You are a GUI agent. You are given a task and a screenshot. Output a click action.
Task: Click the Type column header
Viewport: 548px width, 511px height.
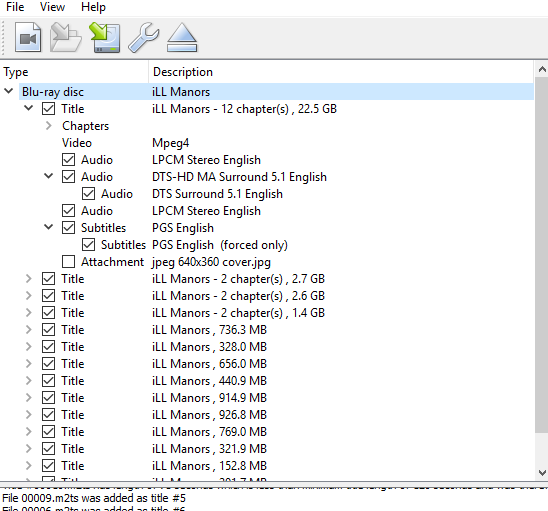(74, 72)
